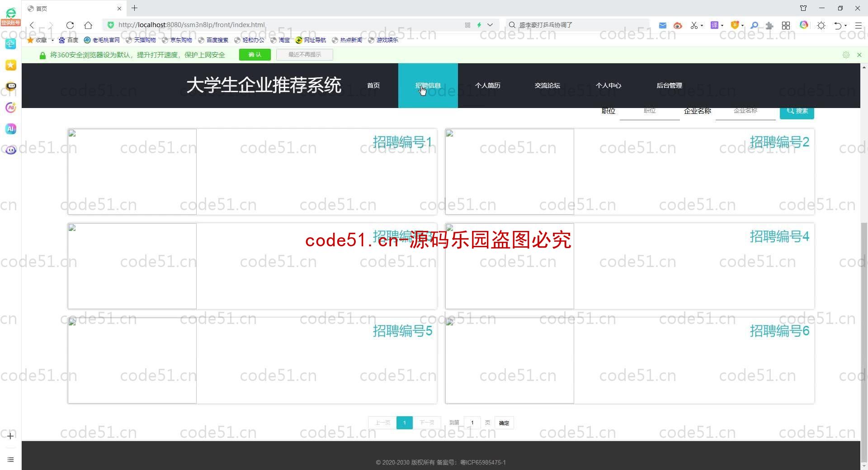Open the purple AI sidebar icon
The height and width of the screenshot is (470, 868).
click(x=11, y=108)
